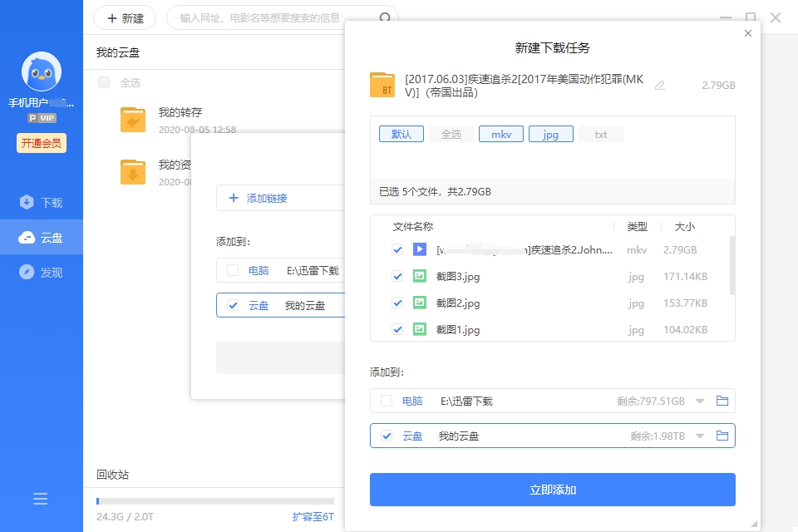This screenshot has height=532, width=798.
Task: Expand the 电脑 path dropdown arrow
Action: 700,401
